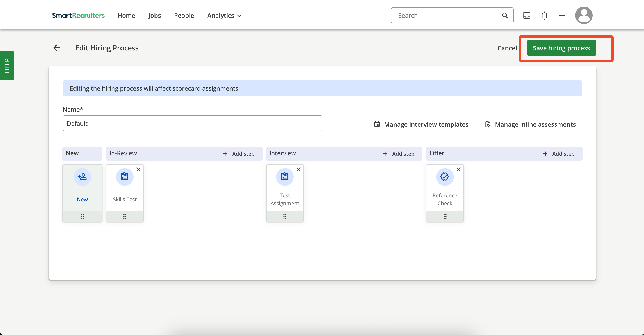Click the search magnifier icon
644x335 pixels.
click(x=505, y=16)
